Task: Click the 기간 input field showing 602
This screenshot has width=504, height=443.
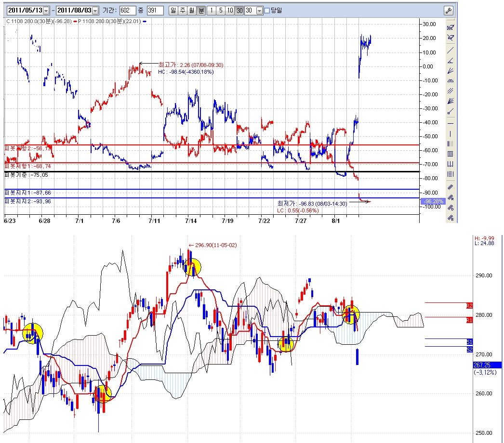Action: click(127, 11)
